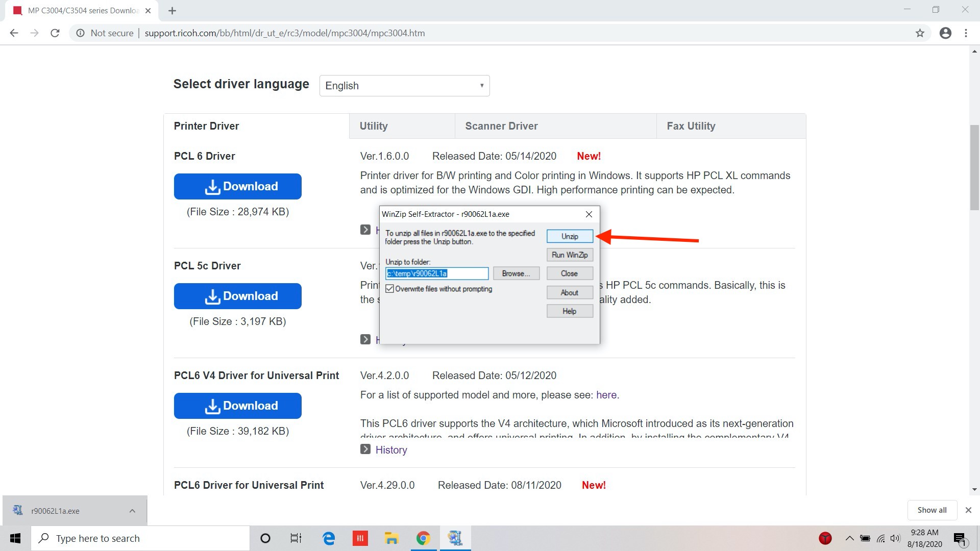
Task: Click the red tray icon in system tray
Action: pos(825,538)
